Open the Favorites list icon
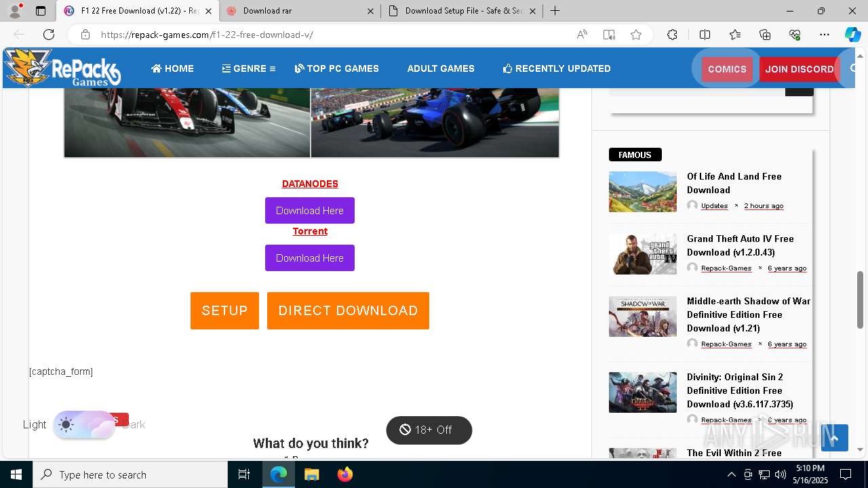Viewport: 868px width, 488px height. pyautogui.click(x=735, y=35)
